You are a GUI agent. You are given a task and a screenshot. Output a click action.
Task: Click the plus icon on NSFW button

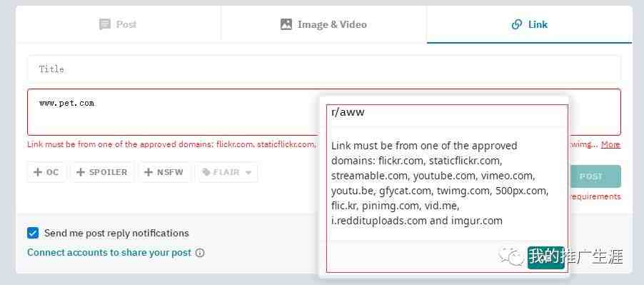point(149,172)
